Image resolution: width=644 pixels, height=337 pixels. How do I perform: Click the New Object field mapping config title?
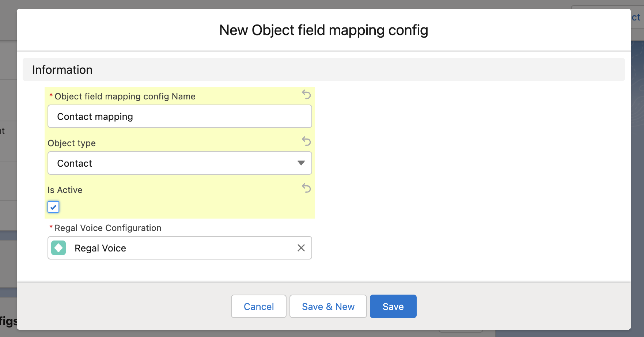(x=323, y=30)
